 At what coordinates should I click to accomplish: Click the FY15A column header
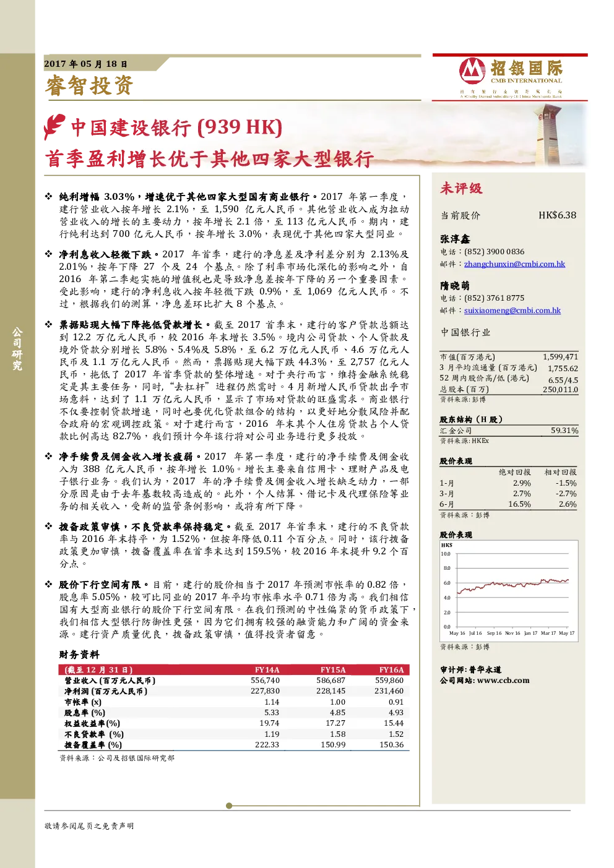point(333,670)
